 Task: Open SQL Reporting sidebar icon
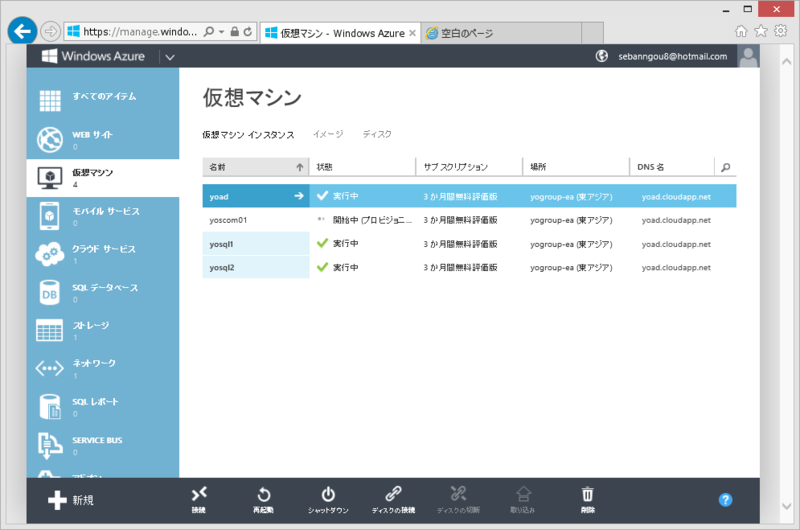(x=49, y=407)
